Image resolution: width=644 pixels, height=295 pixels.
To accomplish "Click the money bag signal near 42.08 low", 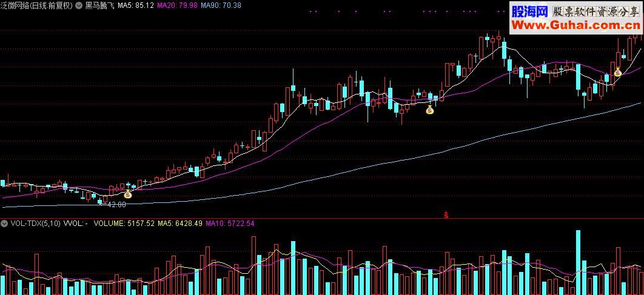I will click(x=128, y=194).
